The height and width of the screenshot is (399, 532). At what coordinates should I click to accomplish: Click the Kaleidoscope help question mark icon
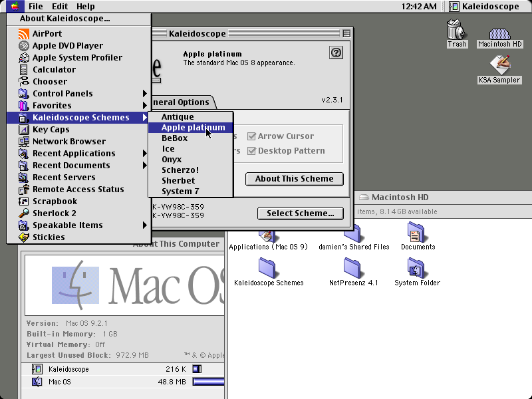(x=336, y=53)
